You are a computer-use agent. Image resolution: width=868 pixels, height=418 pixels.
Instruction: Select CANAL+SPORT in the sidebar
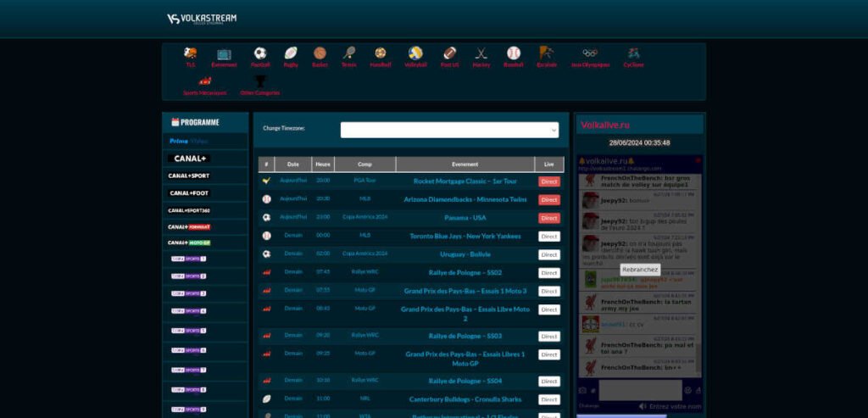click(x=189, y=176)
